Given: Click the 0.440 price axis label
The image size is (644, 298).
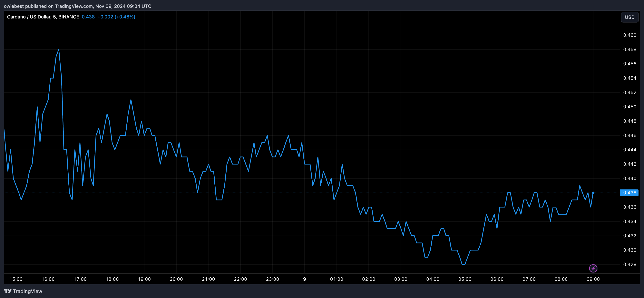Looking at the screenshot, I should tap(629, 178).
